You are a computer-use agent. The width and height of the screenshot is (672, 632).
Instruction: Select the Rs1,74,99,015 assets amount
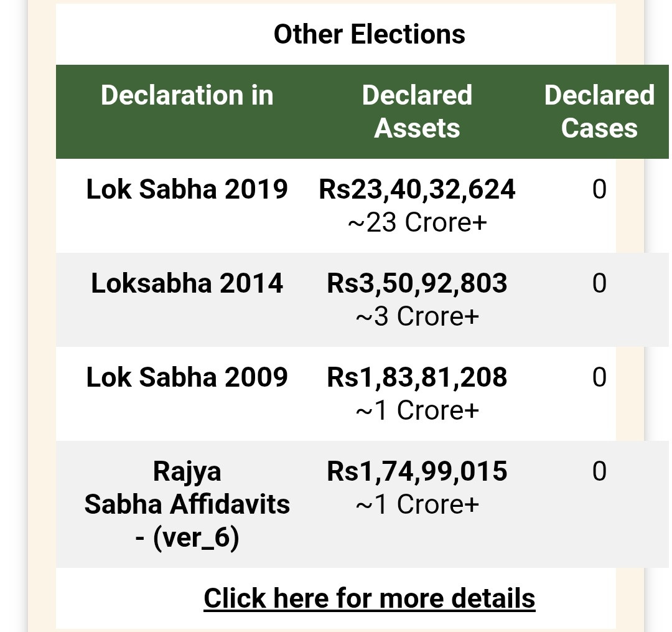[x=417, y=471]
